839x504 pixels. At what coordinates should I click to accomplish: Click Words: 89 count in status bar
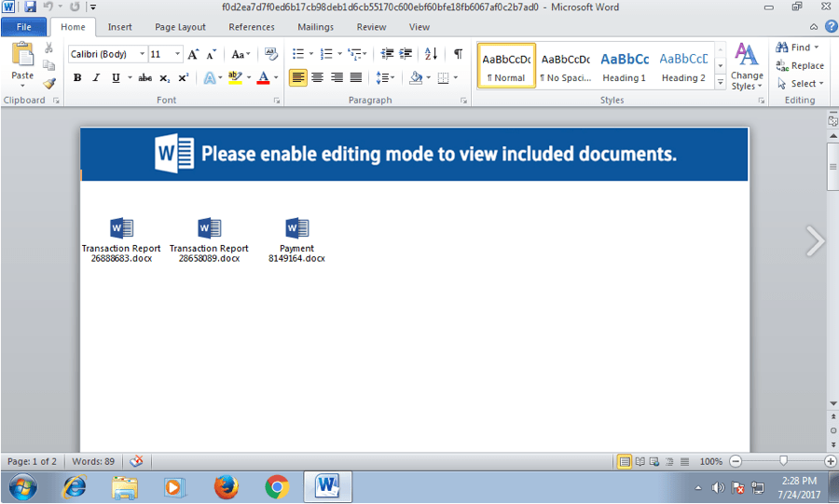pos(93,461)
